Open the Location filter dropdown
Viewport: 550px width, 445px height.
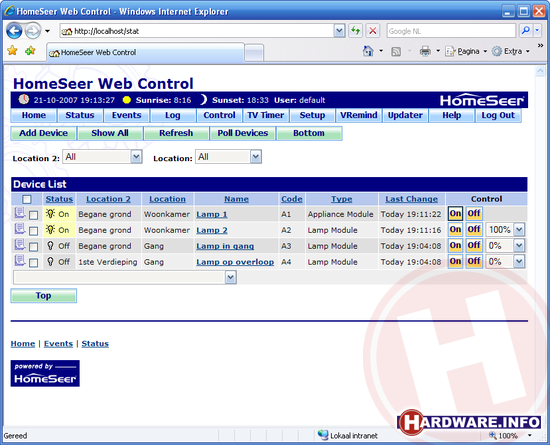229,156
